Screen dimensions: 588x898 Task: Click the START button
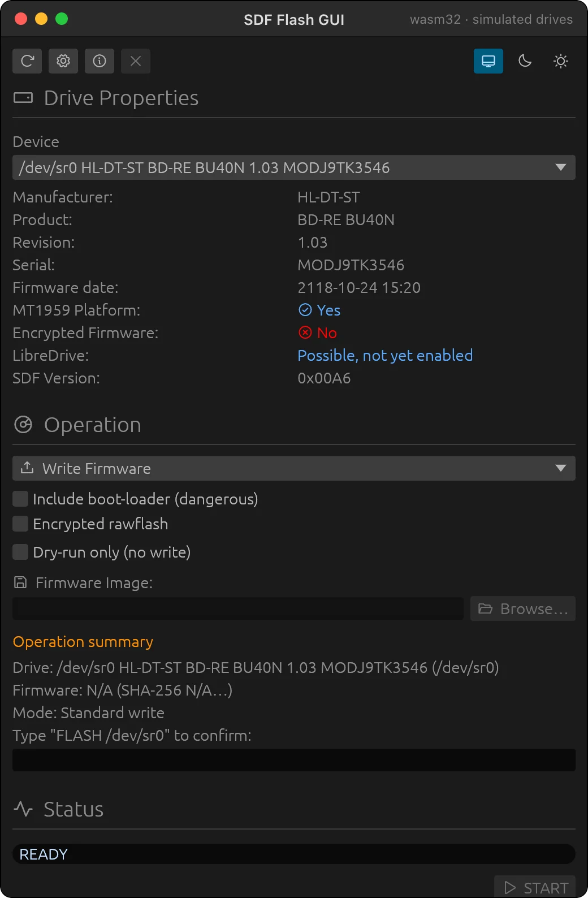pyautogui.click(x=535, y=887)
